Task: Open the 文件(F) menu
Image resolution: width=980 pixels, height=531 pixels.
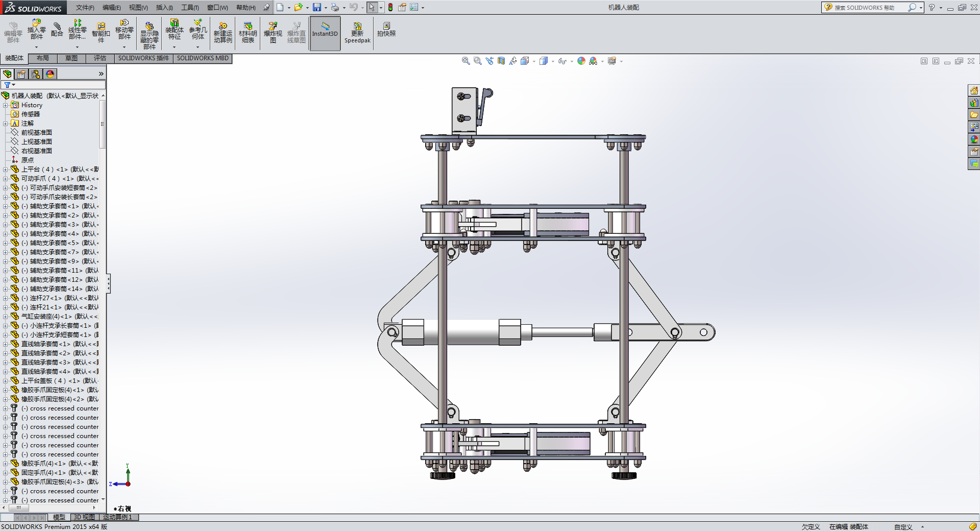Action: [x=85, y=8]
